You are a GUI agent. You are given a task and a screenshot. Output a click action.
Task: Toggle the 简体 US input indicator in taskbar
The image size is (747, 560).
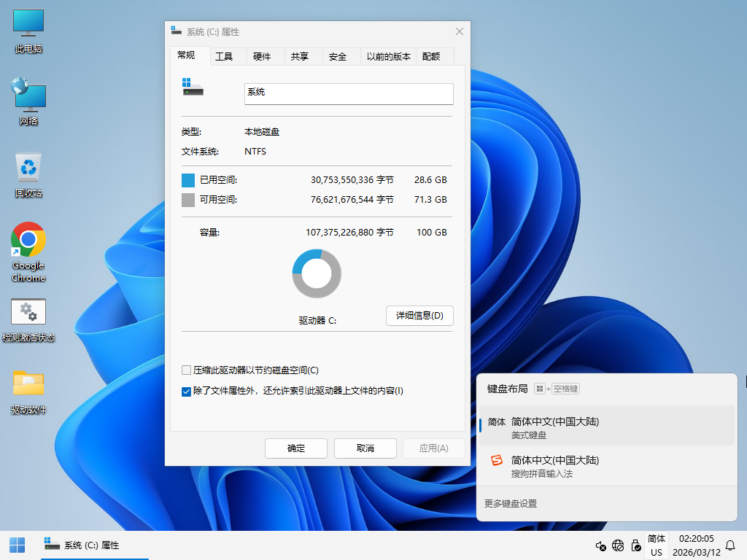[x=657, y=545]
